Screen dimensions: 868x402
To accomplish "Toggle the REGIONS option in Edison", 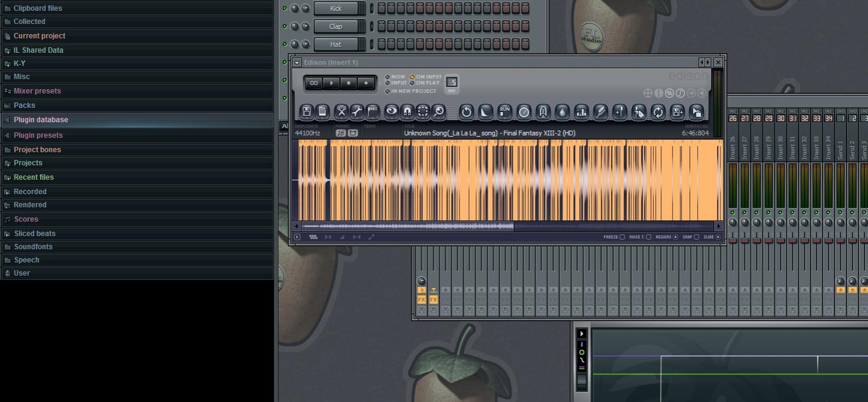I will tap(667, 237).
